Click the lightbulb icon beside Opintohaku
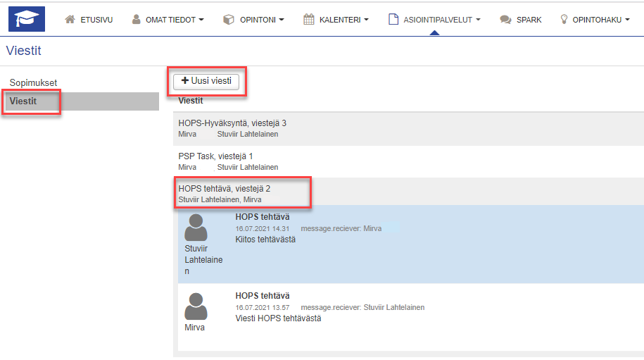Screen dimensions: 644x360 click(x=564, y=20)
